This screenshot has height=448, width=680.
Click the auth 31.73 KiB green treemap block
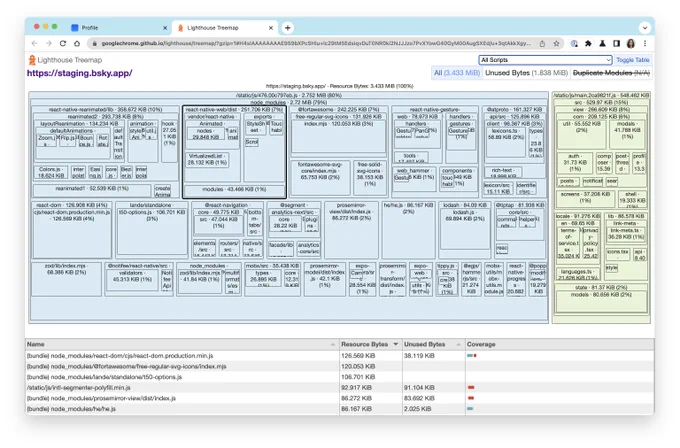(575, 162)
